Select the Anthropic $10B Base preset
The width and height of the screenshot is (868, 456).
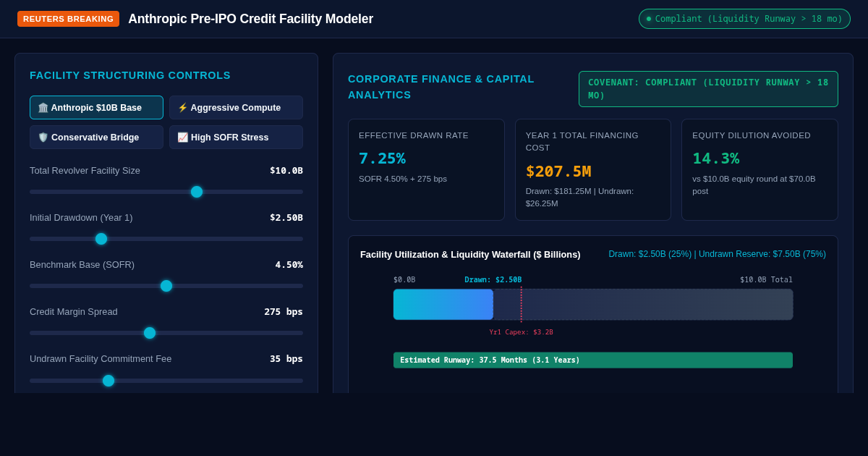(x=96, y=107)
